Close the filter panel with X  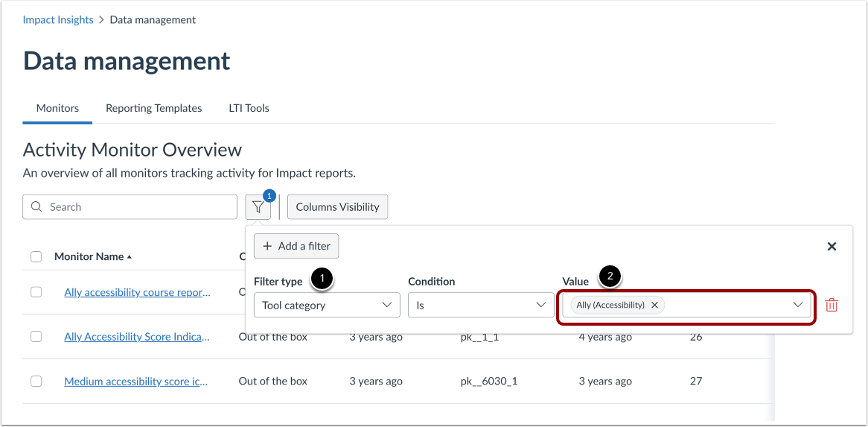[x=832, y=247]
